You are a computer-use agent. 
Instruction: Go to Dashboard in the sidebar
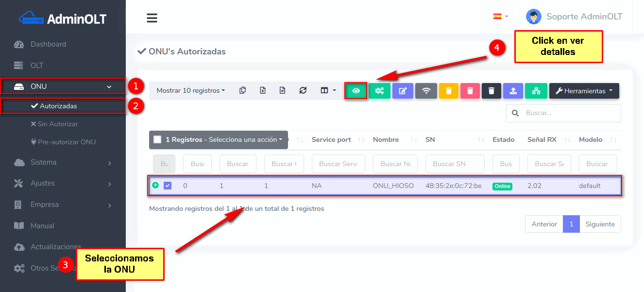(x=48, y=44)
